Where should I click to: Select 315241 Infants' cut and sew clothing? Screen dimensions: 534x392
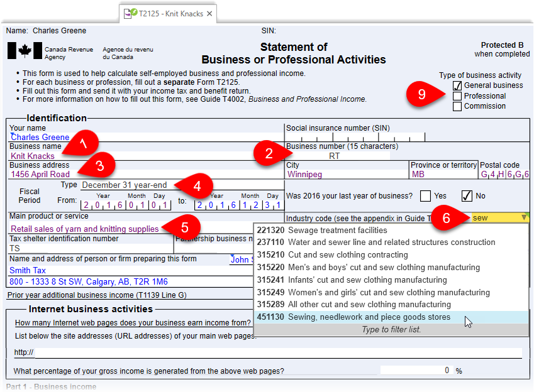(x=391, y=280)
